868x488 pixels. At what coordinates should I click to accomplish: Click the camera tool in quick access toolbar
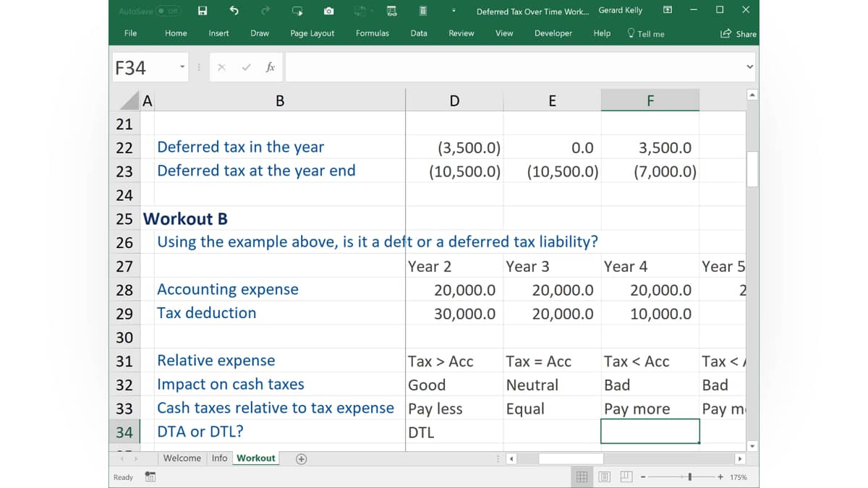point(329,11)
